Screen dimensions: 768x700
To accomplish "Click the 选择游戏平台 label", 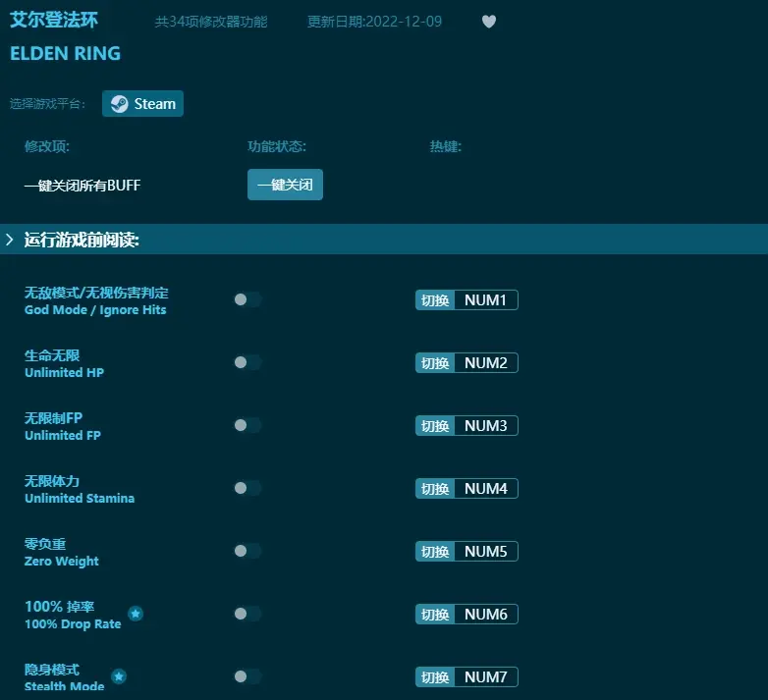I will [x=47, y=103].
